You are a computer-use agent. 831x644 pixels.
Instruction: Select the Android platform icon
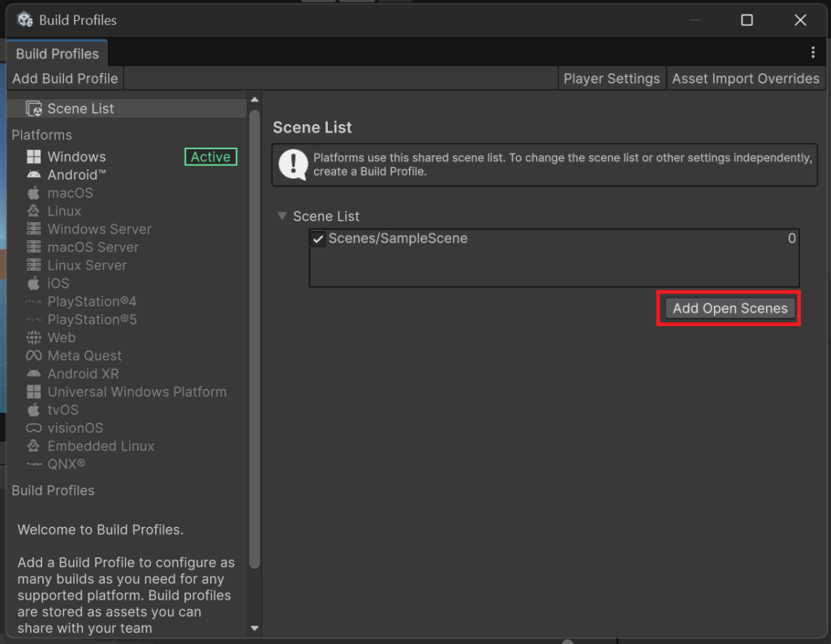click(33, 175)
